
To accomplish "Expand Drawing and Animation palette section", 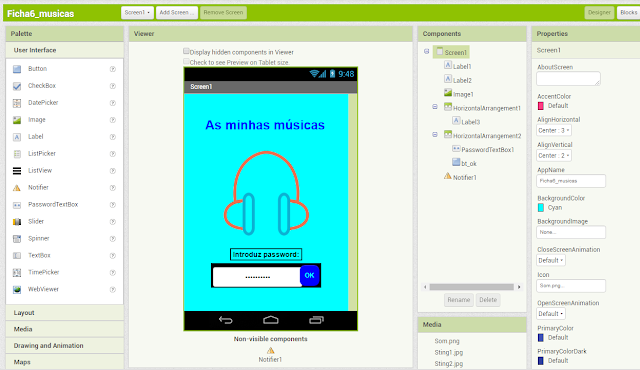I will tap(64, 346).
